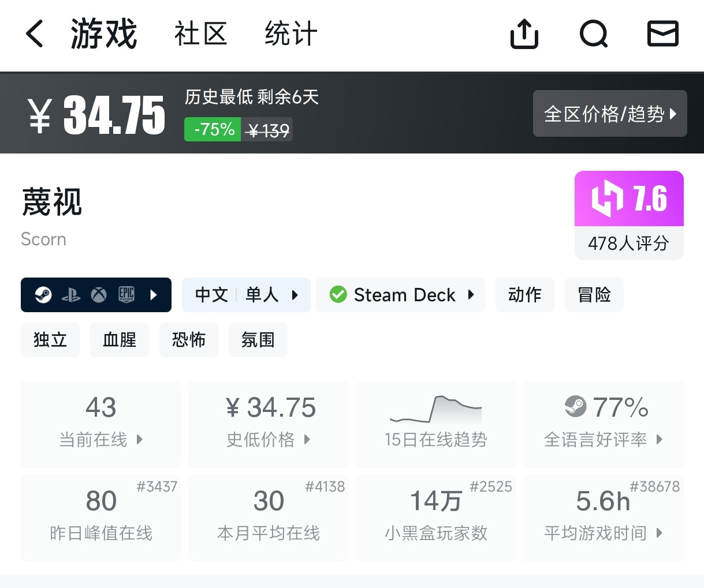Tap the original price ¥139
704x588 pixels.
(267, 130)
